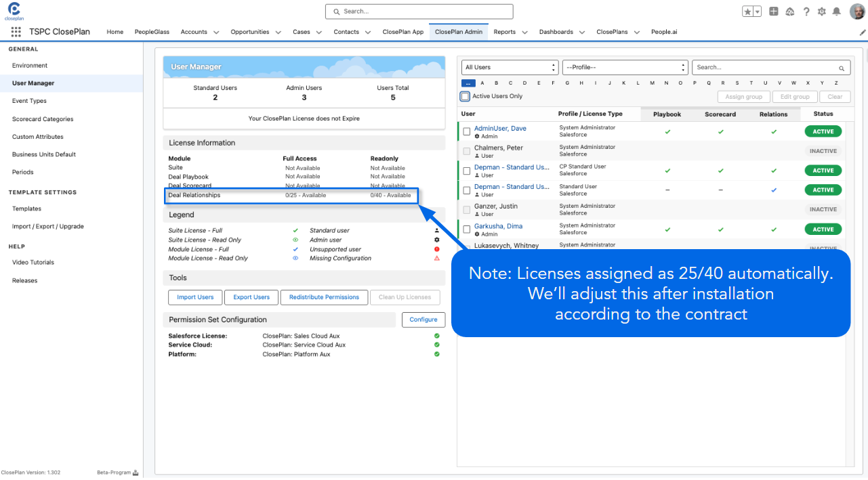868x480 pixels.
Task: Click the Scorecard checkmark for Garkusha, Dima
Action: tap(721, 230)
